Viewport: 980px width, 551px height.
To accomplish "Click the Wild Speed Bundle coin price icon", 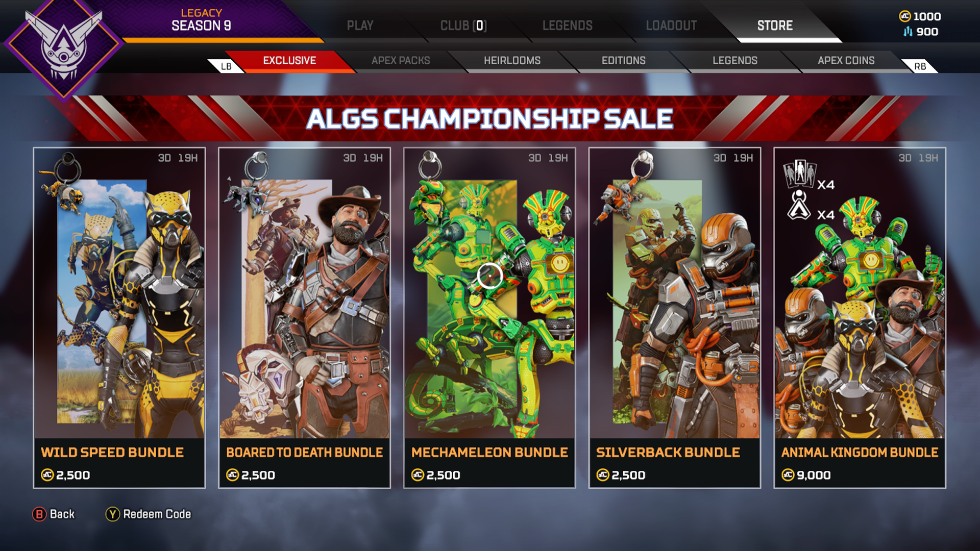I will 47,475.
